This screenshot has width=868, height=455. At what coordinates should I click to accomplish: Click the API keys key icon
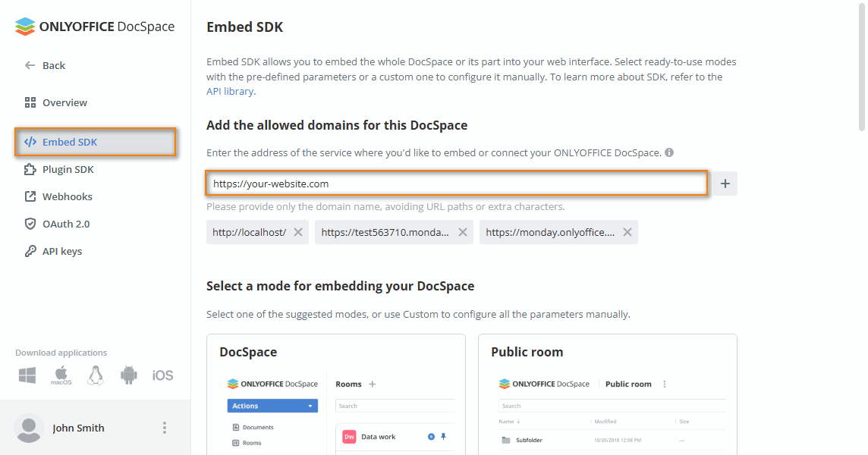point(30,251)
